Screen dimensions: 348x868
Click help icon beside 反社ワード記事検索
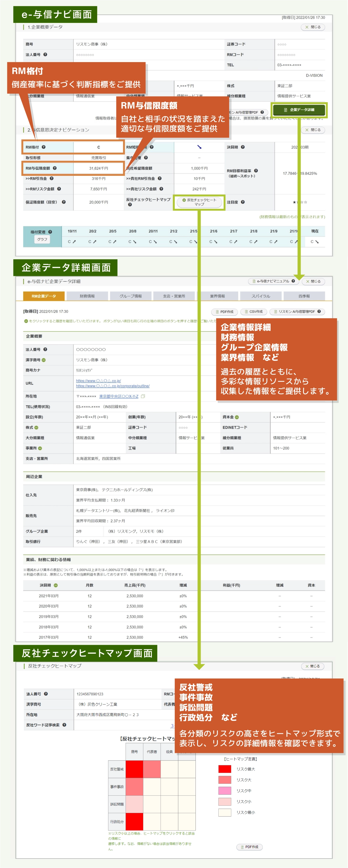64,725
